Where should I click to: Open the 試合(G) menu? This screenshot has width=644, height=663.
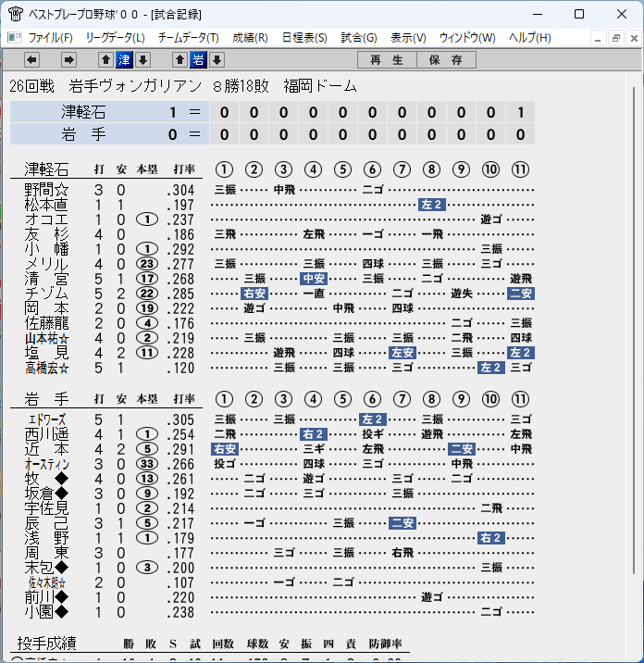pyautogui.click(x=359, y=38)
